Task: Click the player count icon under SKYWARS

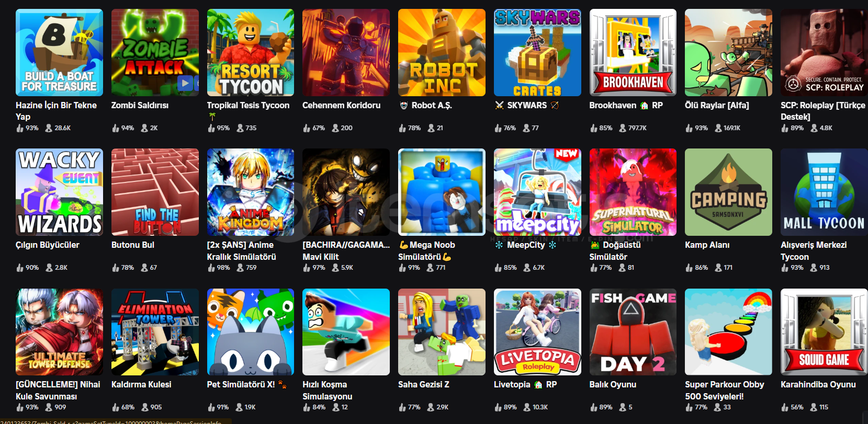Action: click(x=526, y=128)
